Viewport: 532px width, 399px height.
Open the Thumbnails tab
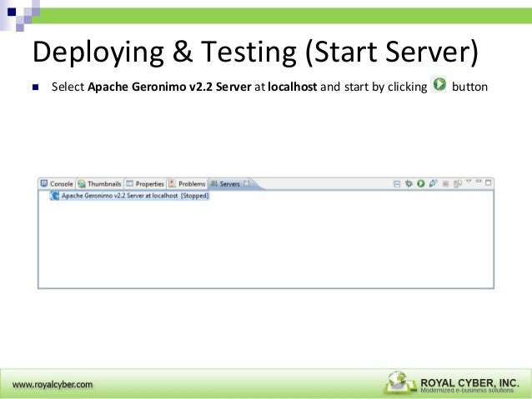99,184
